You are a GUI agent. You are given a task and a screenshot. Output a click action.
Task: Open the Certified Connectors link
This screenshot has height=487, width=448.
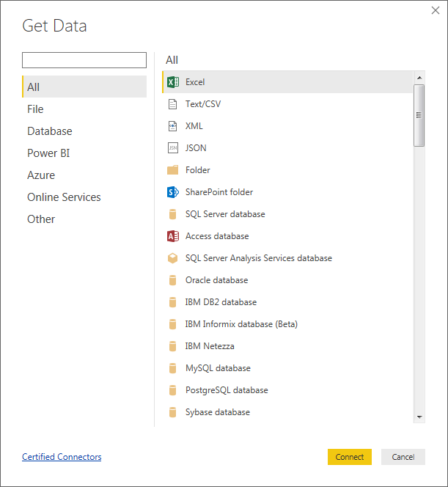pos(62,457)
